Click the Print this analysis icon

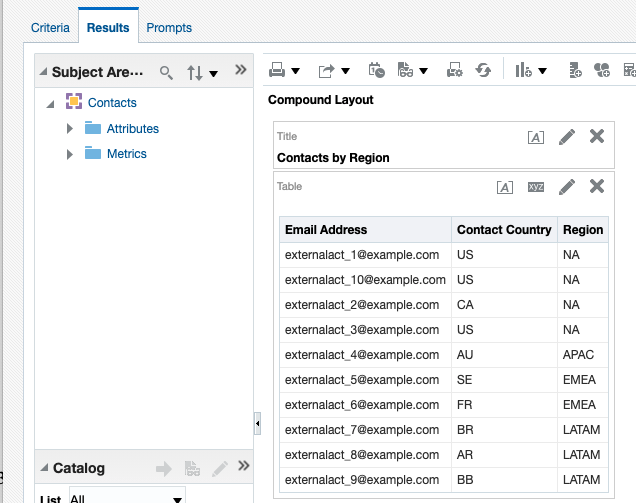coord(277,70)
